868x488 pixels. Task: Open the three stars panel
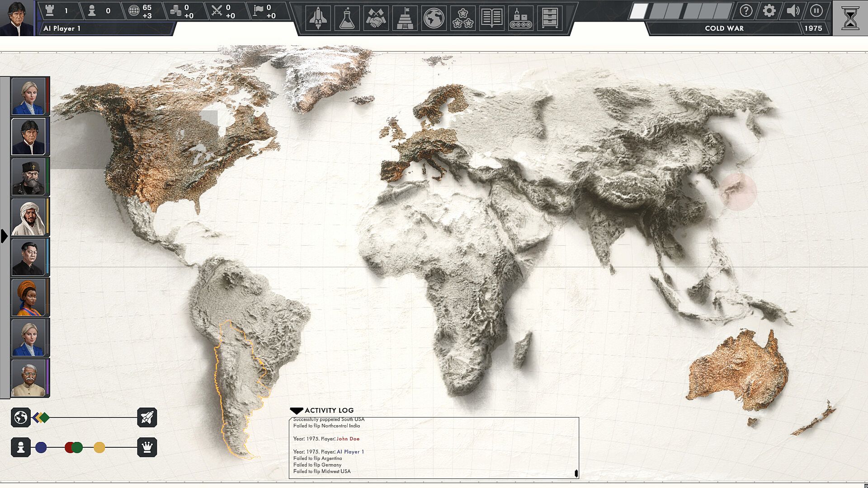pyautogui.click(x=462, y=18)
